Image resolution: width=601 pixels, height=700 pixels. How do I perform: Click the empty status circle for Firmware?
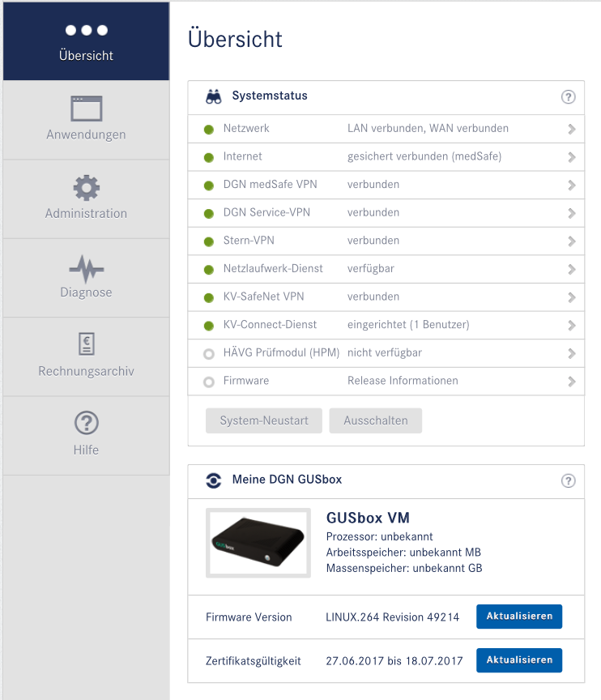click(x=208, y=382)
